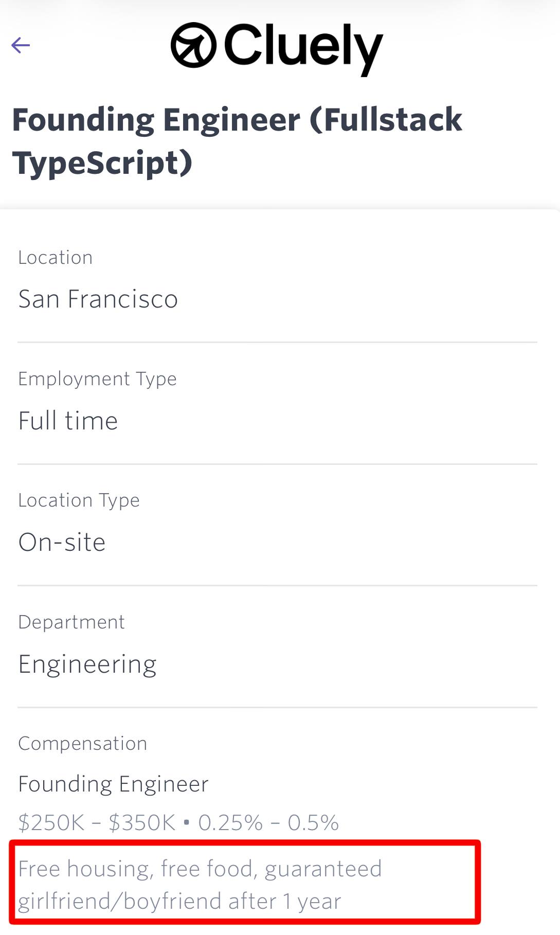
Task: Click the Founding Engineer compensation tier
Action: pos(114,784)
